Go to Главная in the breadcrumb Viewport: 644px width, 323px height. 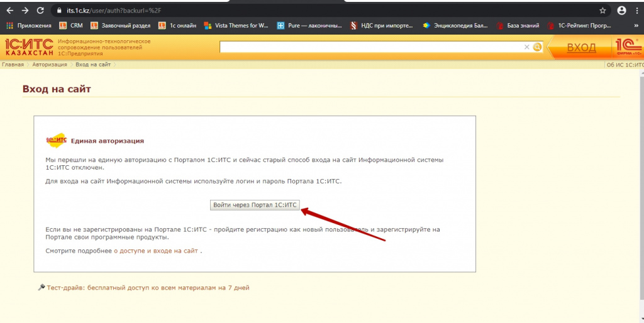click(x=13, y=65)
